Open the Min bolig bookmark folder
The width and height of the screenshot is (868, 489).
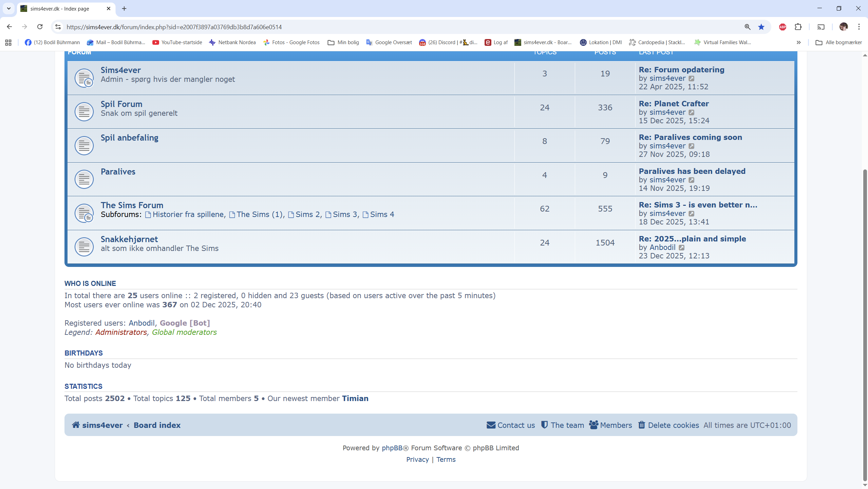343,42
